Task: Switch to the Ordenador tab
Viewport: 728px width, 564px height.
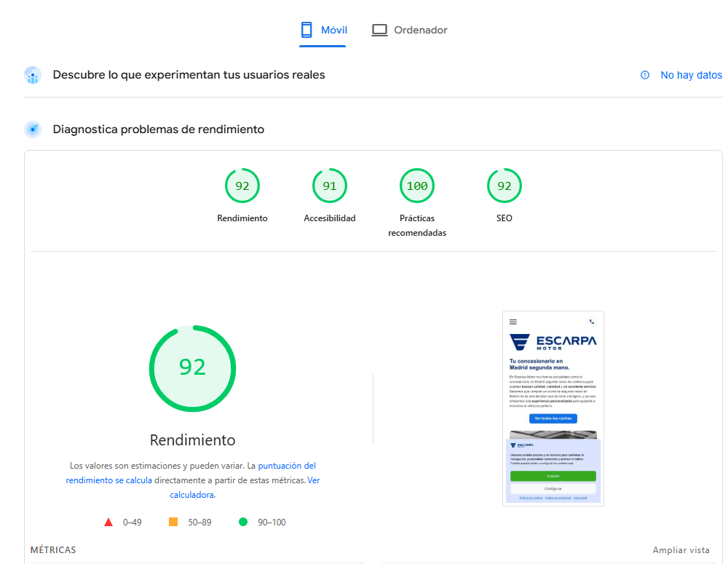Action: tap(409, 31)
